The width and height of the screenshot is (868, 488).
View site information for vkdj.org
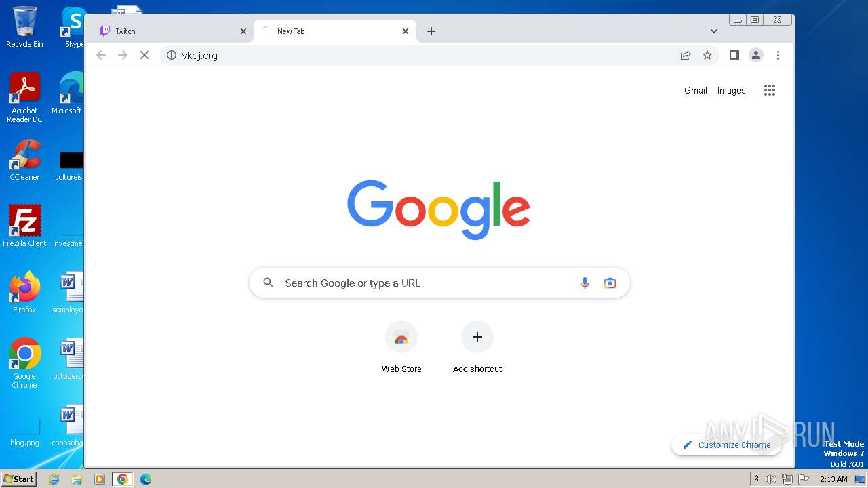(172, 55)
